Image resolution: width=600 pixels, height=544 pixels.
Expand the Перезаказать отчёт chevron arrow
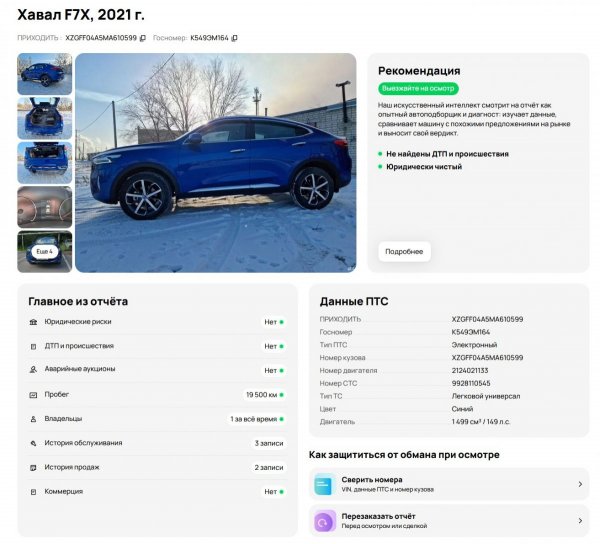pos(580,521)
